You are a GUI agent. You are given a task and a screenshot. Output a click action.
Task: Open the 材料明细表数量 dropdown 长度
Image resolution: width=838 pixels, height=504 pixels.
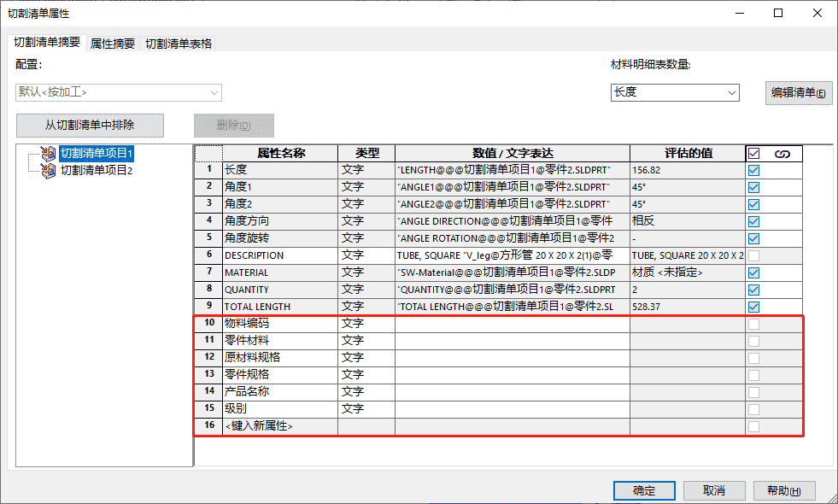coord(675,92)
